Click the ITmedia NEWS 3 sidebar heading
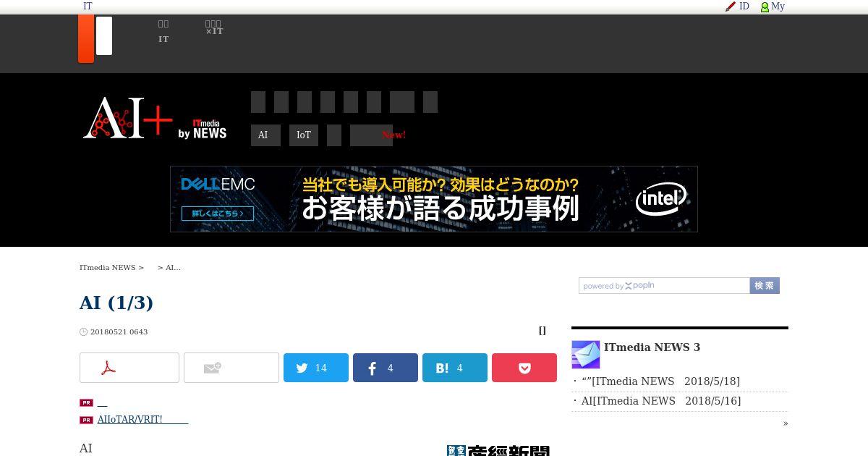Viewport: 868px width, 456px height. [652, 347]
